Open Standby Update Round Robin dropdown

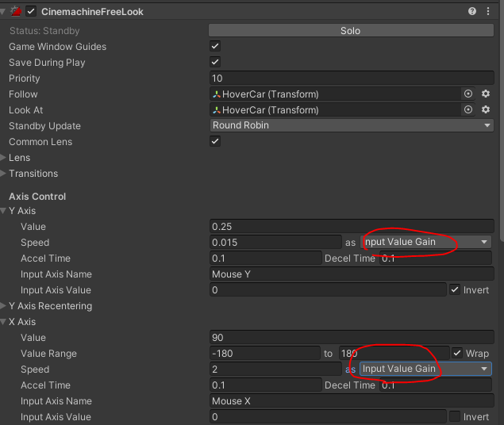352,125
